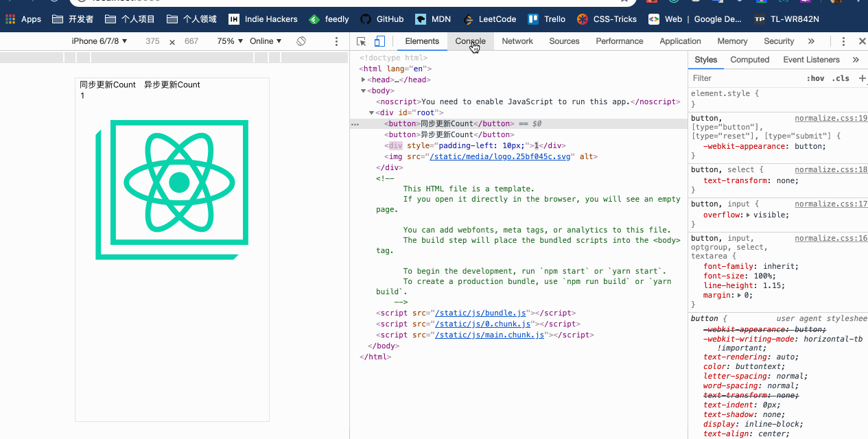Open the Sources tab
Viewport: 868px width, 439px height.
pos(565,41)
